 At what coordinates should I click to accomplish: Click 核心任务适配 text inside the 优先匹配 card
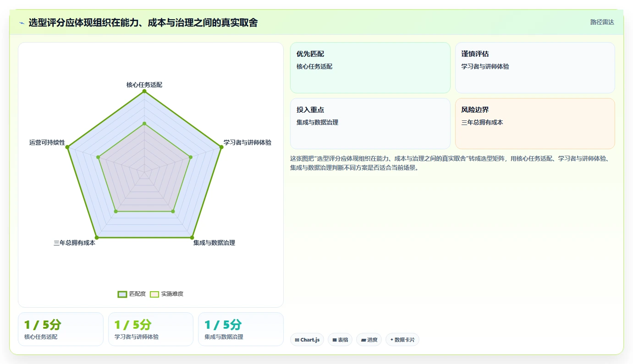(314, 66)
